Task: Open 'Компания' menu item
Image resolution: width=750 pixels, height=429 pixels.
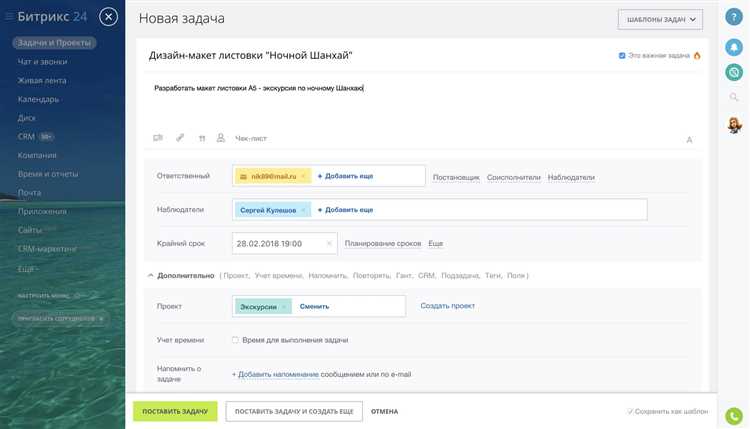Action: [x=37, y=155]
